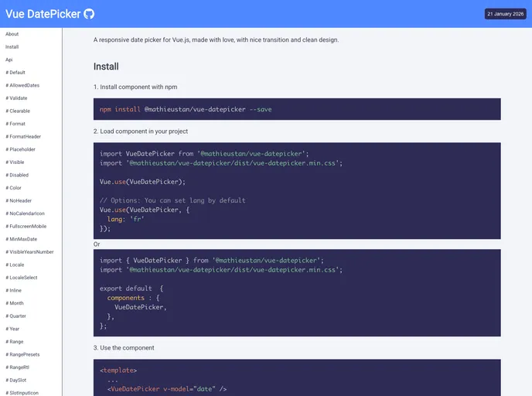Viewport: 532px width, 396px height.
Task: Click the "<template>" code line
Action: pyautogui.click(x=118, y=370)
